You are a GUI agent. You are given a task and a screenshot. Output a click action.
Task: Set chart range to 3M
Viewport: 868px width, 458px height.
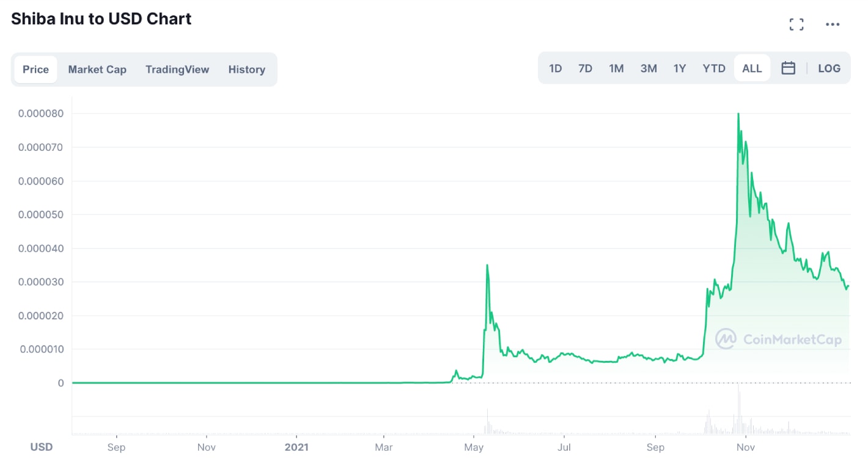click(x=649, y=68)
